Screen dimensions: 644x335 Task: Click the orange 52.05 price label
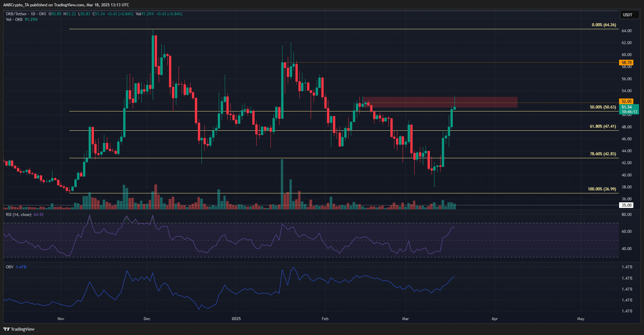[626, 101]
